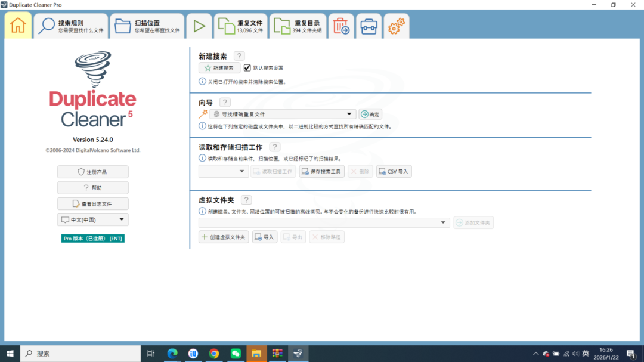Open the Home tab icon
The height and width of the screenshot is (362, 644).
[18, 26]
